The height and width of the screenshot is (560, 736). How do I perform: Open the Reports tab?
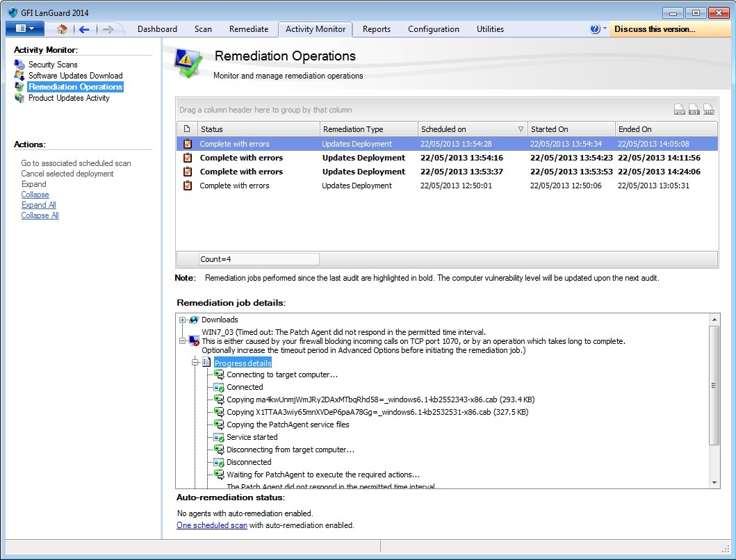click(x=377, y=29)
